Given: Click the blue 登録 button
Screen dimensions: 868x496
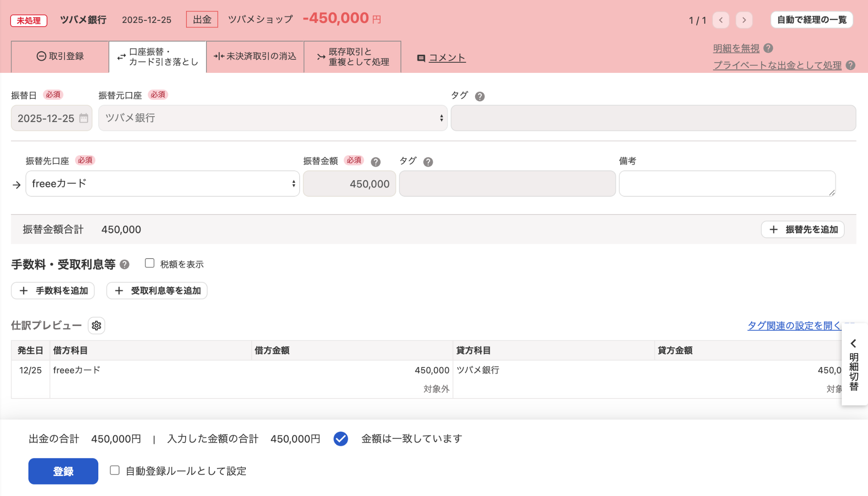Looking at the screenshot, I should click(x=63, y=471).
